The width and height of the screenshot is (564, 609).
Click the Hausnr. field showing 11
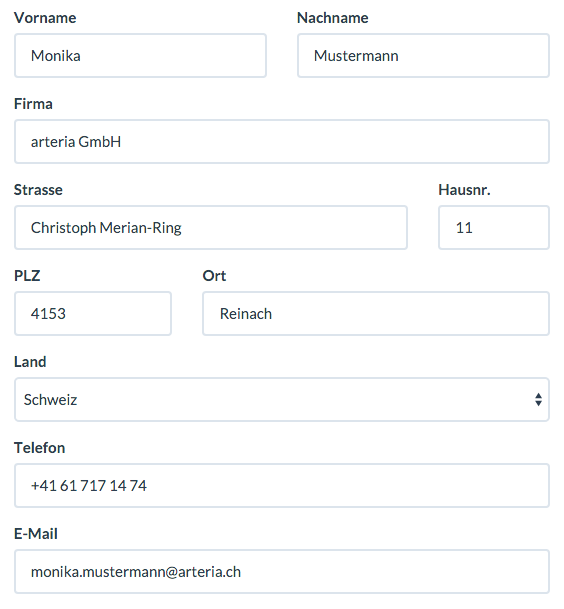pos(494,228)
